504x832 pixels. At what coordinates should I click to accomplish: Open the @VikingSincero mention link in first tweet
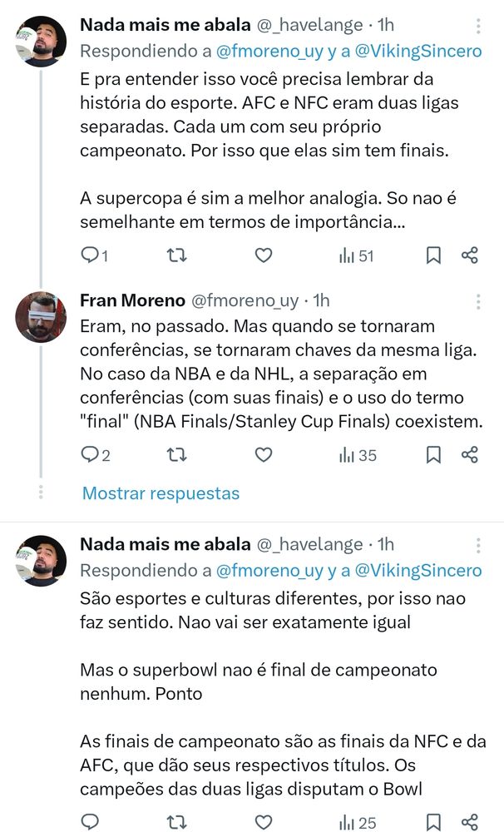click(418, 51)
